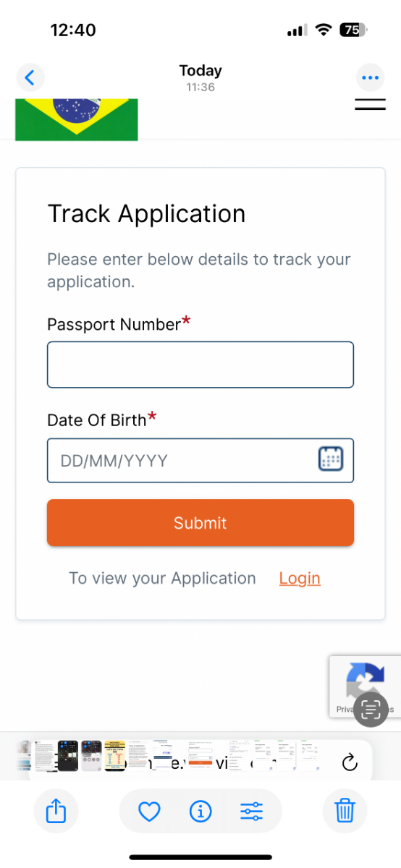Tap the Today date title
Image resolution: width=401 pixels, height=868 pixels.
pyautogui.click(x=200, y=71)
